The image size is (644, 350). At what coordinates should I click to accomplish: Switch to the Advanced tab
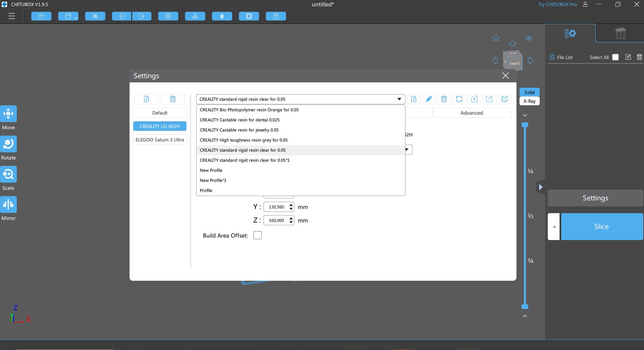[x=471, y=113]
